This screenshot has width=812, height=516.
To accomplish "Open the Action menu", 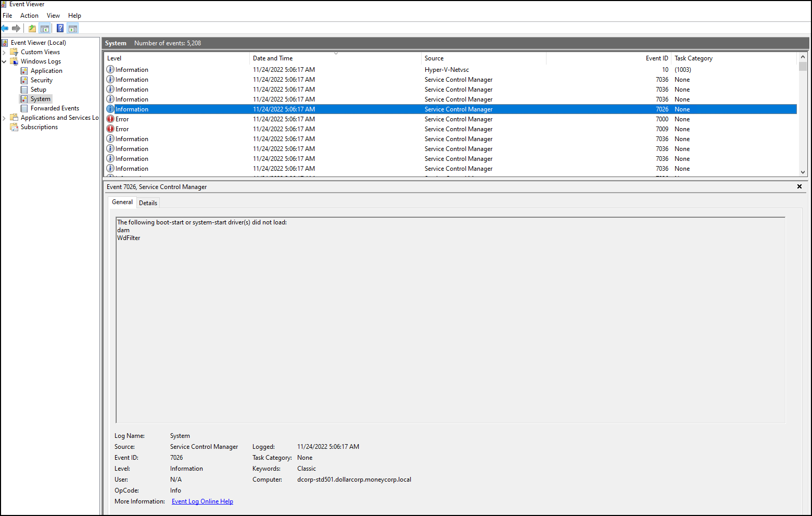I will pyautogui.click(x=29, y=15).
